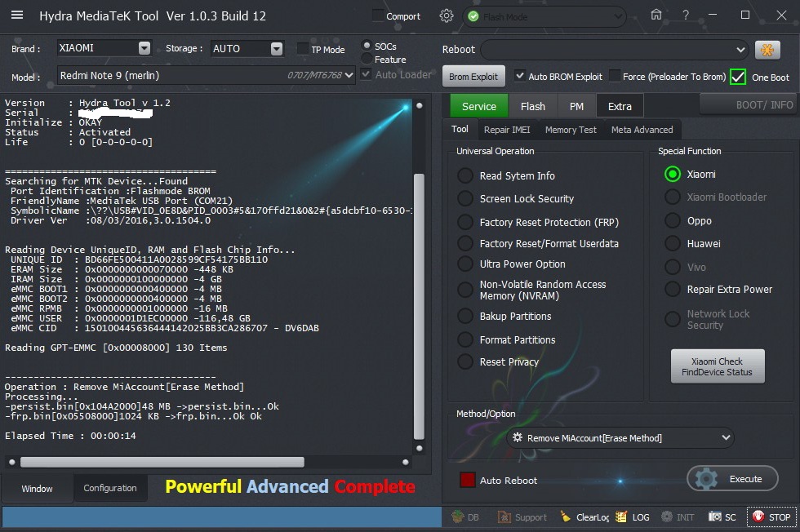Open the Extra tab
Image resolution: width=800 pixels, height=532 pixels.
click(620, 106)
